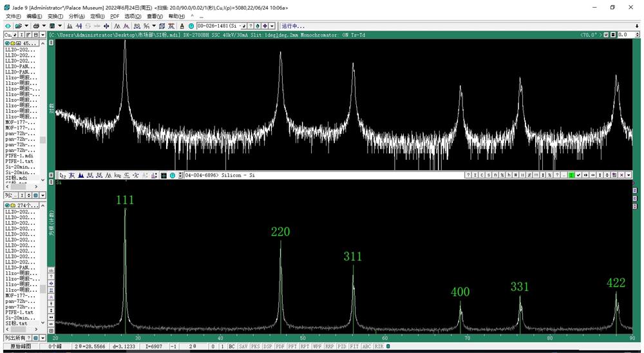Click the RIR button in status bar
The image size is (644, 353).
379,347
